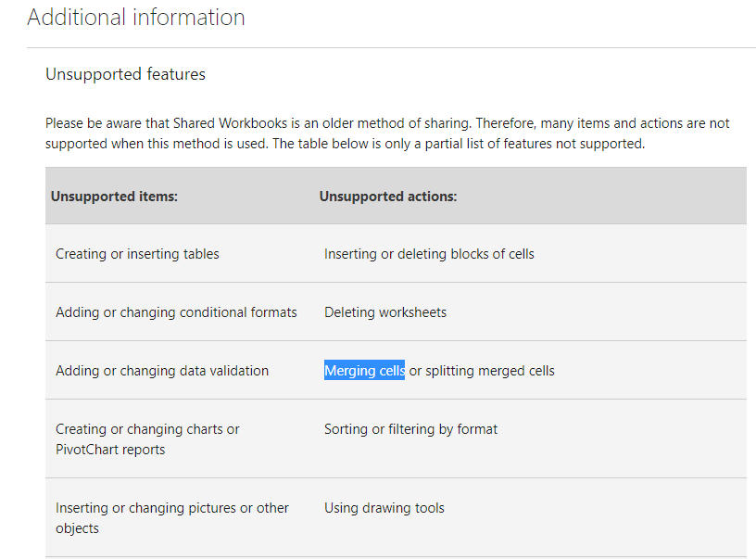
Task: Click the "Unsupported items:" column header
Action: click(x=114, y=197)
